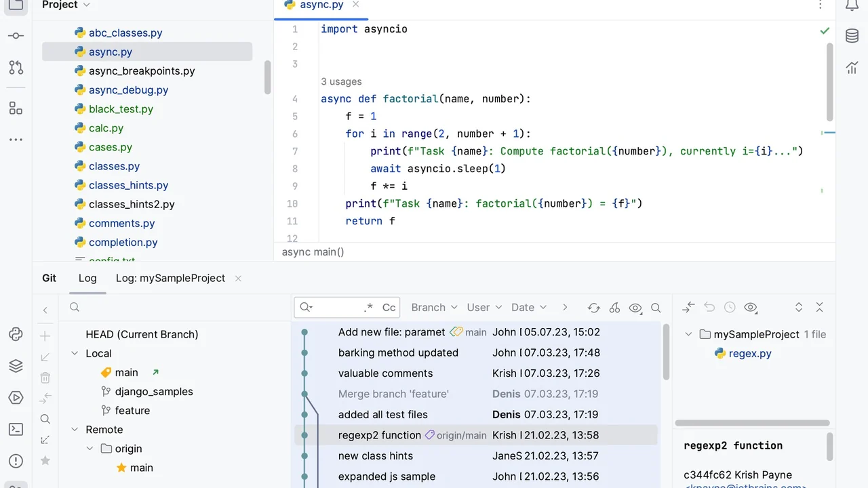Open Notifications bell icon

852,5
